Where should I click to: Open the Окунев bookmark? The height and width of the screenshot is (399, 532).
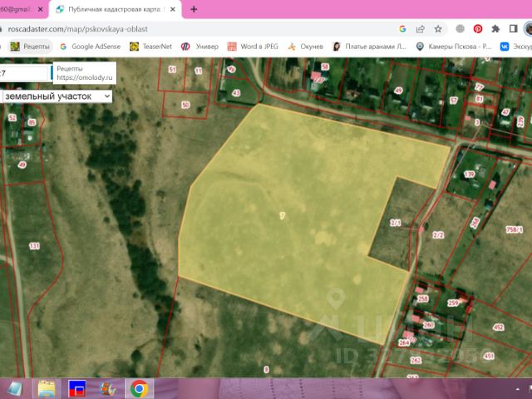[x=305, y=47]
